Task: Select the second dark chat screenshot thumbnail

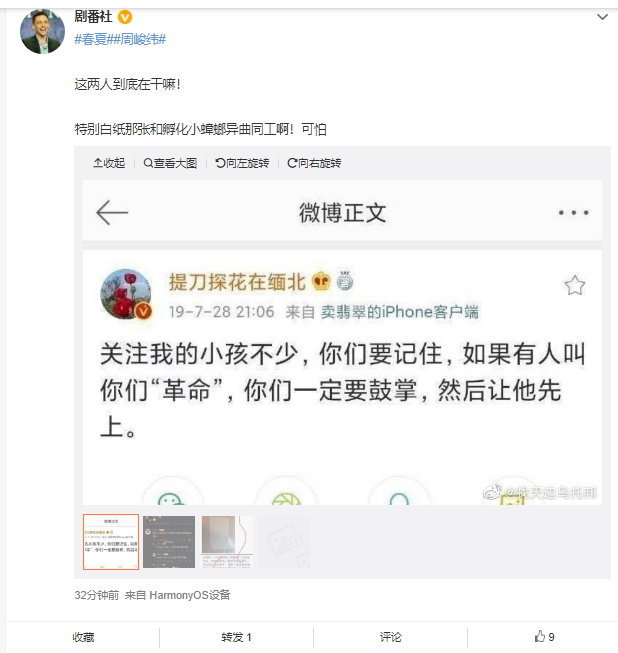Action: point(169,542)
